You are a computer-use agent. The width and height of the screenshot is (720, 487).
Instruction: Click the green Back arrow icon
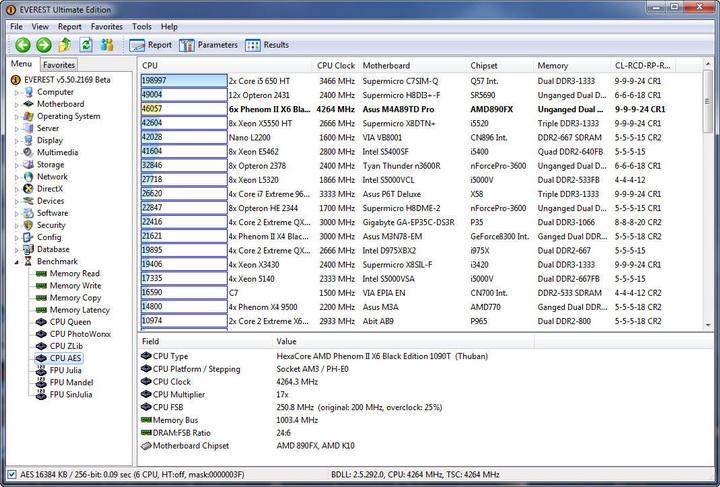coord(22,45)
